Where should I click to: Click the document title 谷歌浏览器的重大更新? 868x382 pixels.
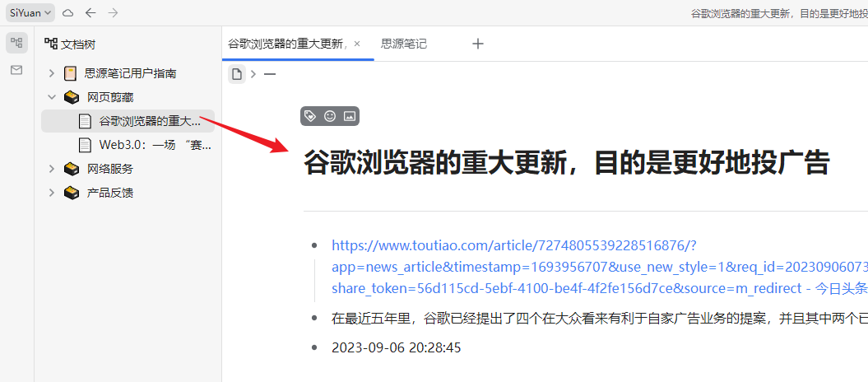pos(567,163)
